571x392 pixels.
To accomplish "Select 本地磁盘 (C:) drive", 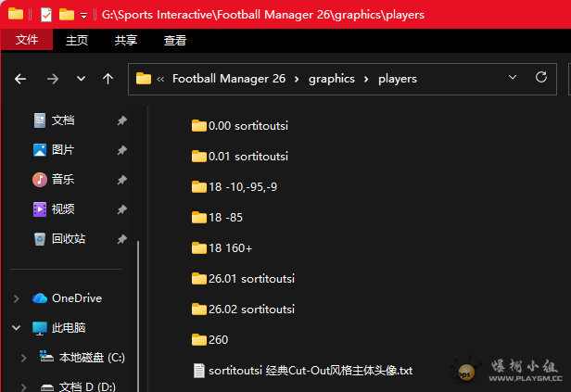I will coord(92,358).
